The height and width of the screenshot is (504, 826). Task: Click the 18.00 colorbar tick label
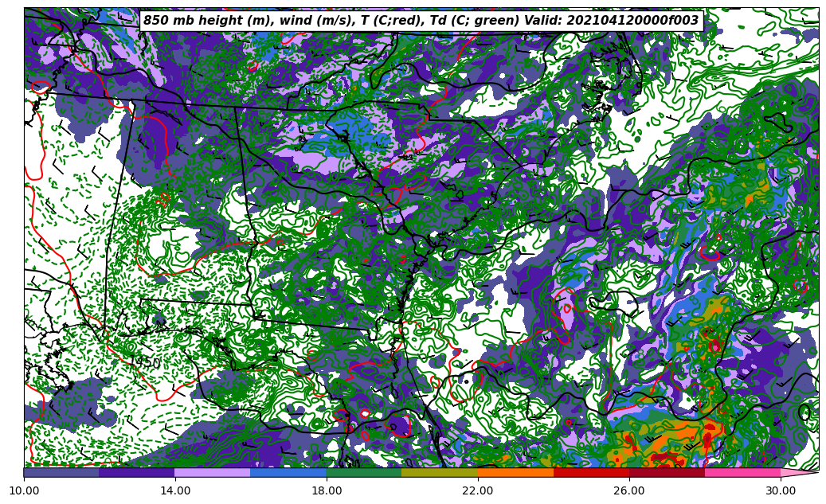[x=327, y=490]
